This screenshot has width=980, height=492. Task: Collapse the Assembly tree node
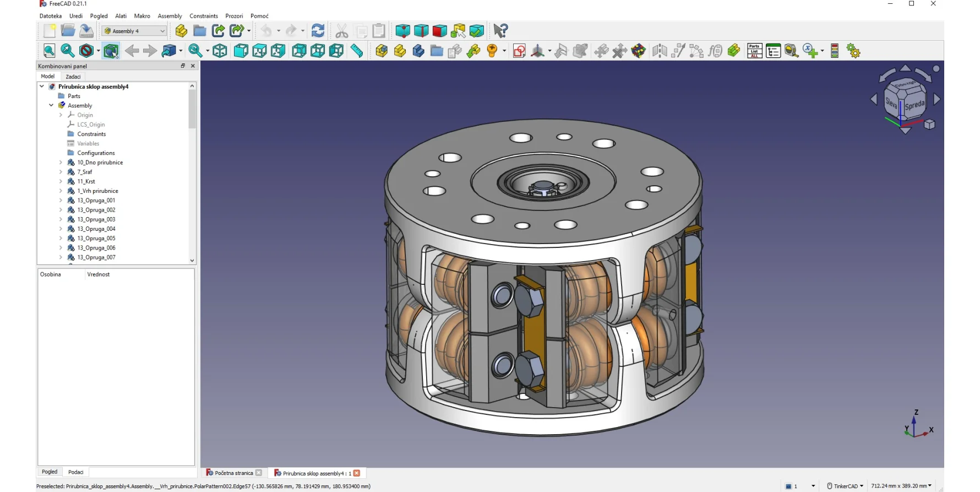point(51,105)
